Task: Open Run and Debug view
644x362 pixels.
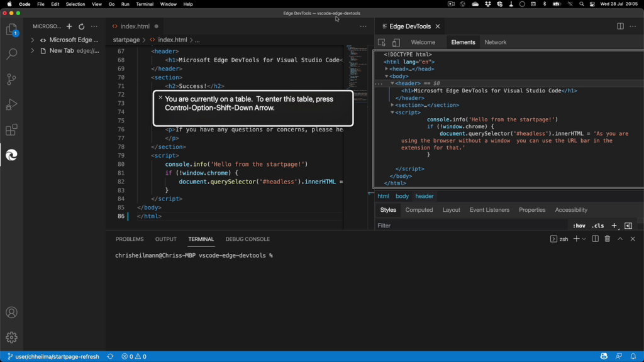Action: [11, 105]
